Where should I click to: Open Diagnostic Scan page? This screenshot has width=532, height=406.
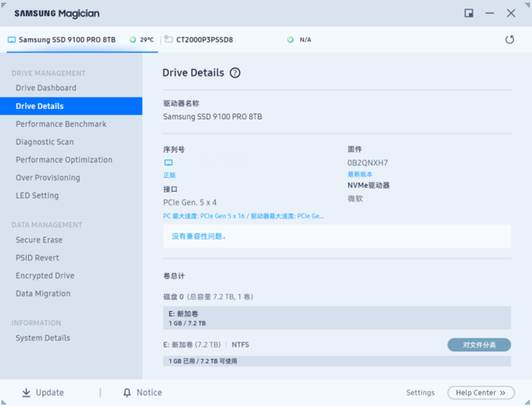point(44,142)
